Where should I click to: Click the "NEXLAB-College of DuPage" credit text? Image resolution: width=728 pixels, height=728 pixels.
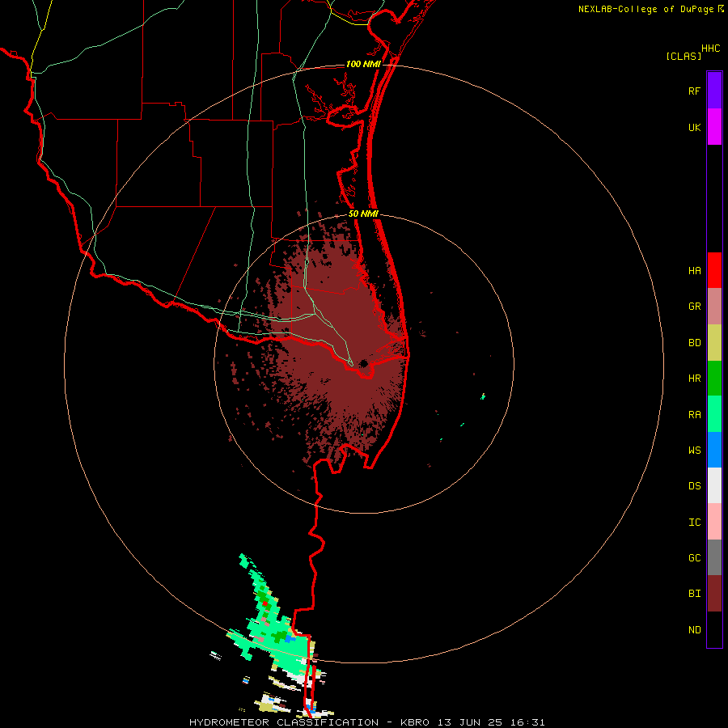[x=645, y=9]
